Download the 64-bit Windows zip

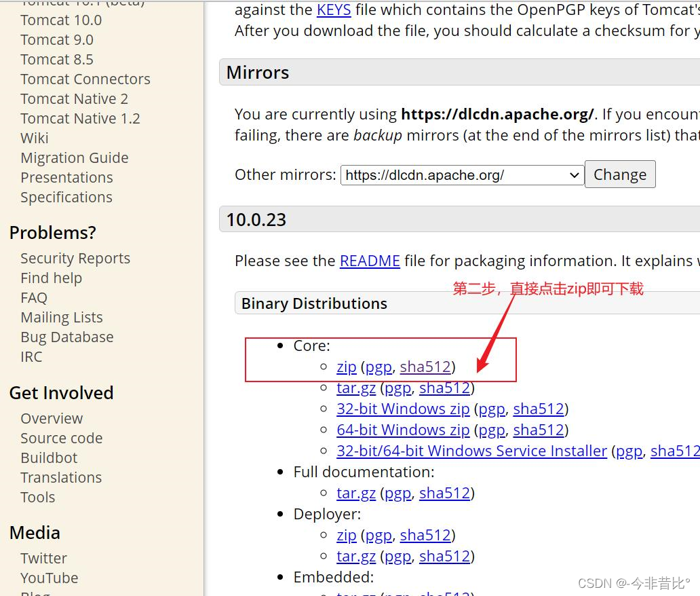coord(403,430)
